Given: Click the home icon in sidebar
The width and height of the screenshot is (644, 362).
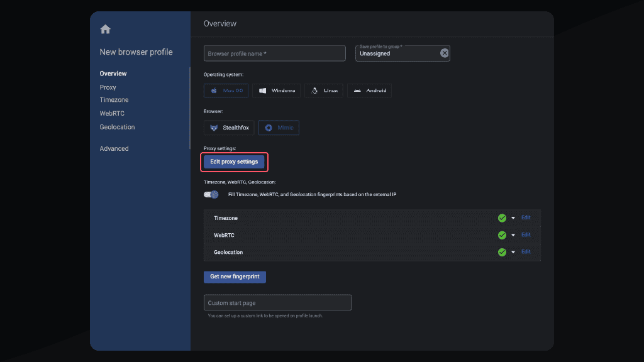Looking at the screenshot, I should coord(105,29).
